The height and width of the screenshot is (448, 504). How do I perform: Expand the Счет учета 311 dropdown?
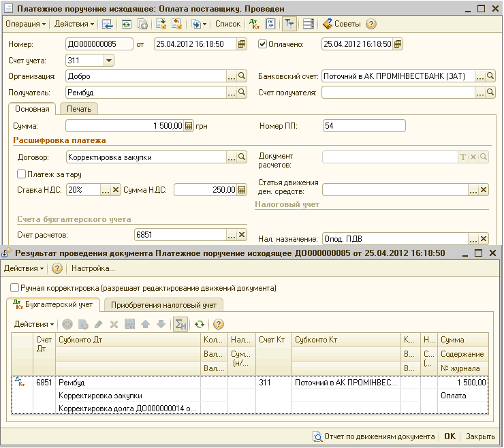(x=109, y=61)
